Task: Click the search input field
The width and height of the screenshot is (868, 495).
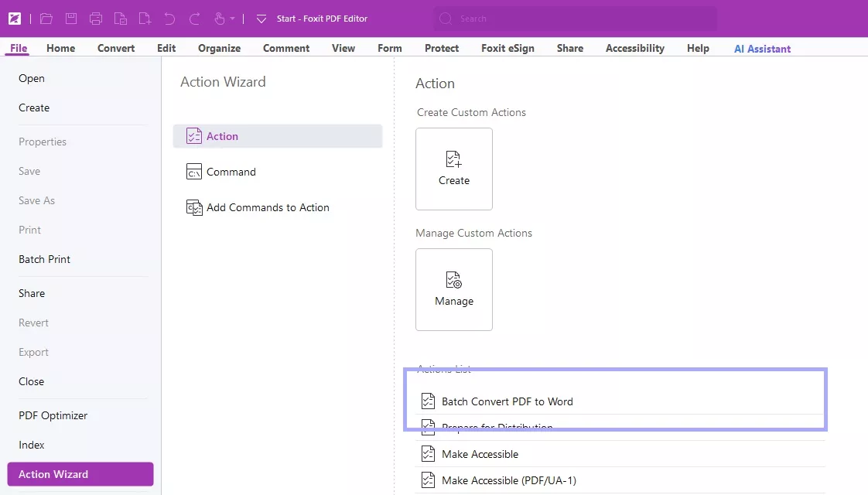Action: pos(574,18)
